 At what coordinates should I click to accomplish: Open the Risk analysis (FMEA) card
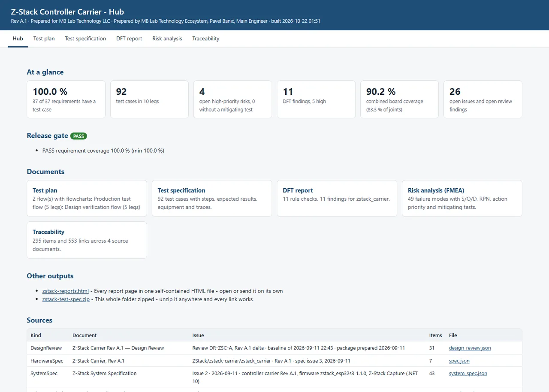(x=462, y=198)
